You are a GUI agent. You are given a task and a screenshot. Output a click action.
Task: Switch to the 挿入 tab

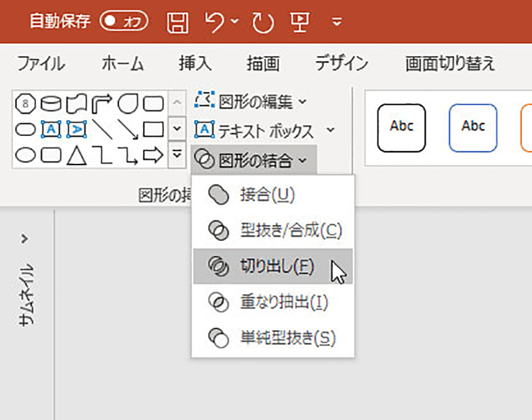pyautogui.click(x=195, y=63)
